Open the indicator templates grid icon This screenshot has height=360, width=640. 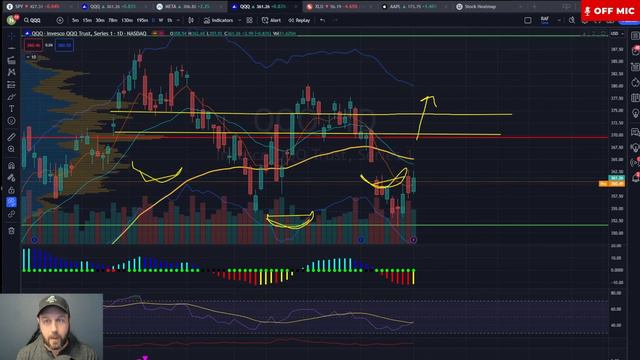[249, 20]
